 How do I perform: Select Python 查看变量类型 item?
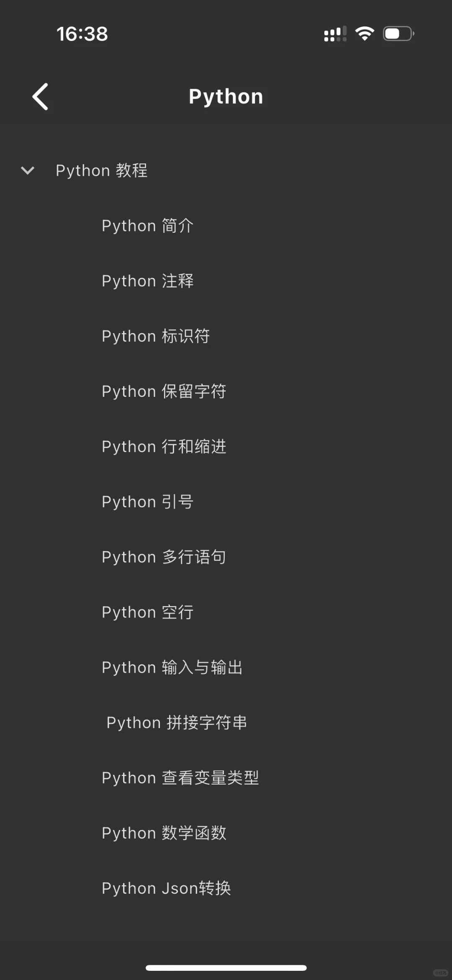(x=180, y=778)
